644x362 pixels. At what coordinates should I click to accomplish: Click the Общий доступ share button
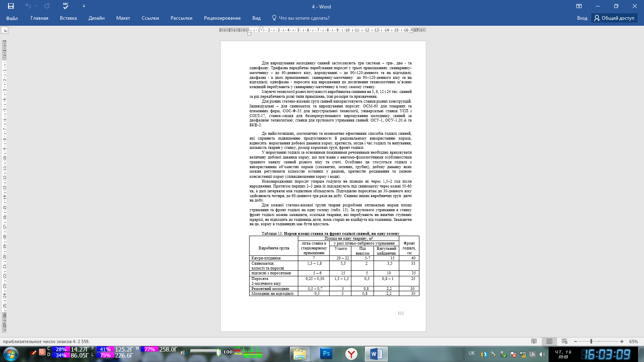(614, 18)
